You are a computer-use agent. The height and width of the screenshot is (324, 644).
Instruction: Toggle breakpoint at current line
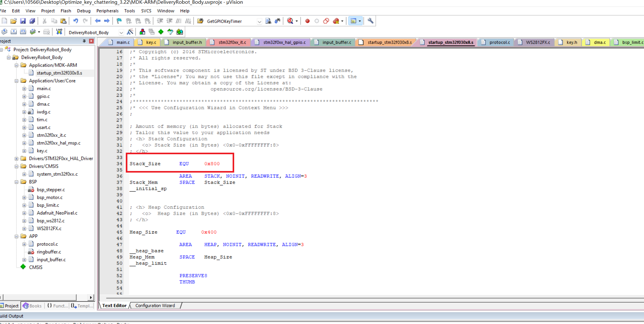307,21
